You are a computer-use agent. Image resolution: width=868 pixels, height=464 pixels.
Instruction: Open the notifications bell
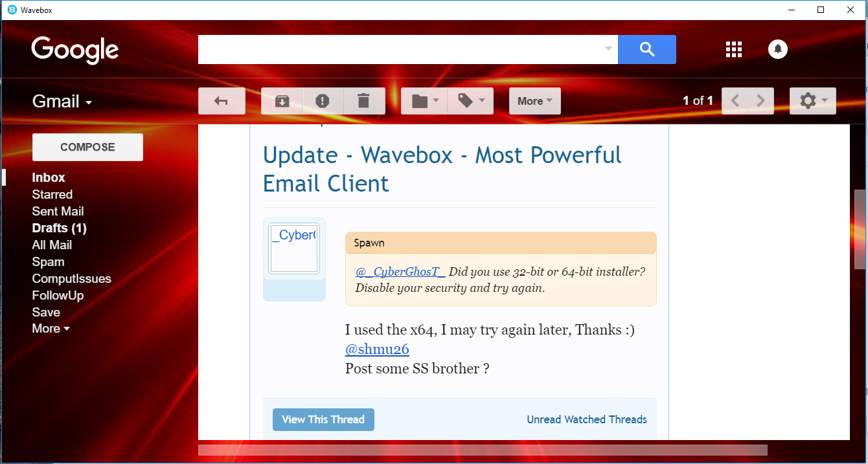tap(778, 49)
